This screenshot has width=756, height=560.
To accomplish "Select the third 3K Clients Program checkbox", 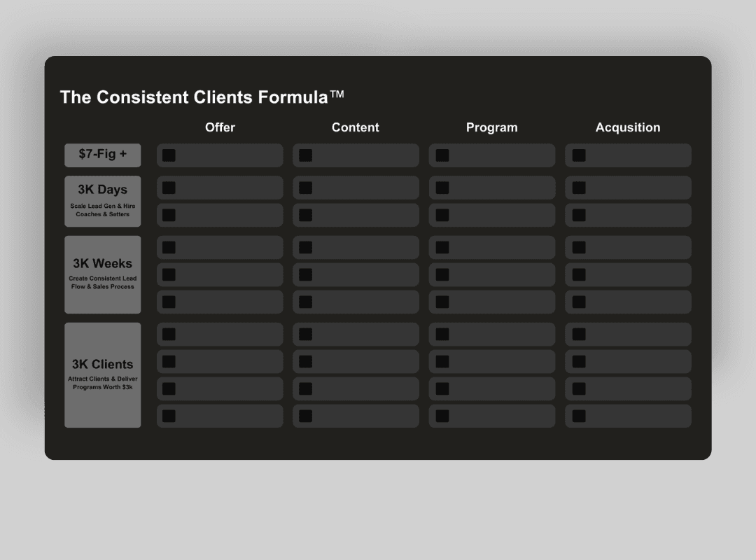I will click(x=442, y=388).
